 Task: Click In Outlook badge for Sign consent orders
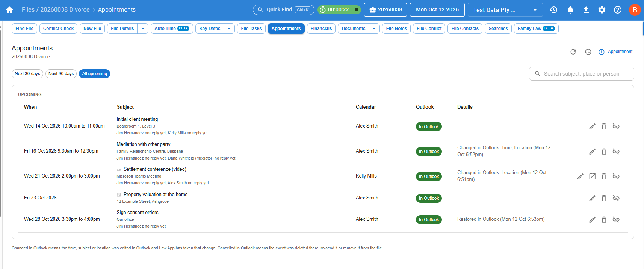[x=429, y=220]
